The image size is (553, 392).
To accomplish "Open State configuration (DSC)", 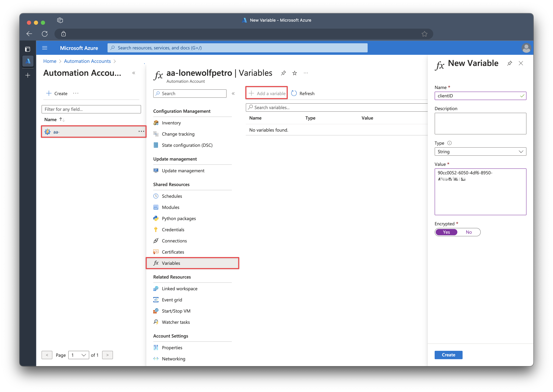I will (x=187, y=145).
